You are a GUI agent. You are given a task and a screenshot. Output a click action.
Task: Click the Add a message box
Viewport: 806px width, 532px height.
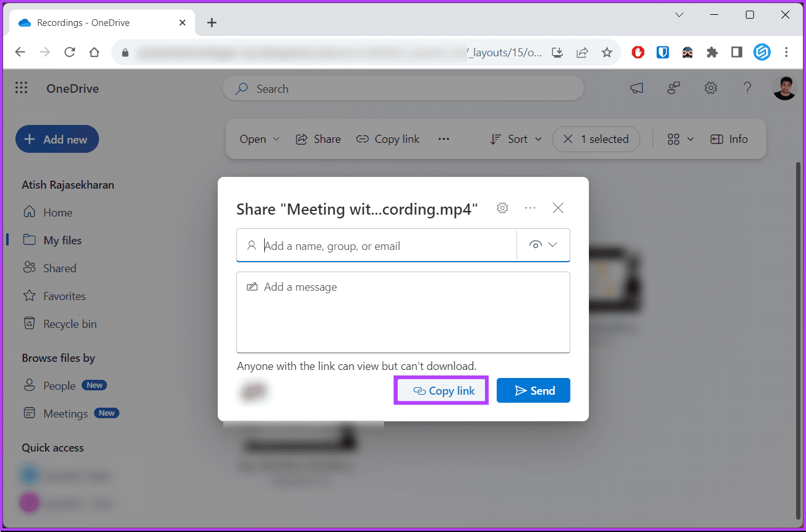403,312
